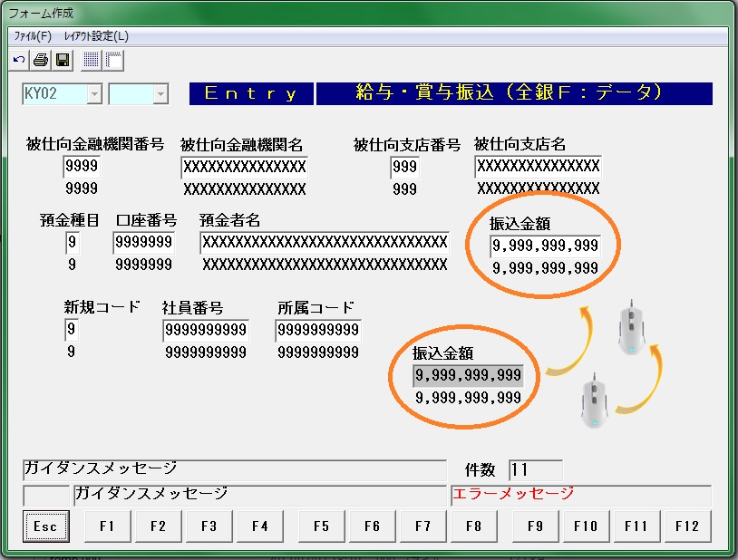
Task: Select the 社員番号 input field
Action: tap(206, 331)
